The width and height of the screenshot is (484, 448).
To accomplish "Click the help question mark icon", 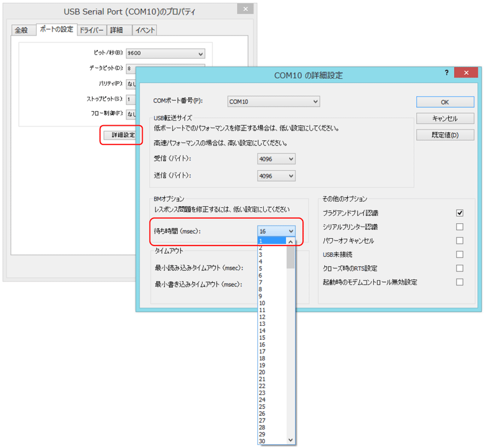I will pyautogui.click(x=446, y=73).
